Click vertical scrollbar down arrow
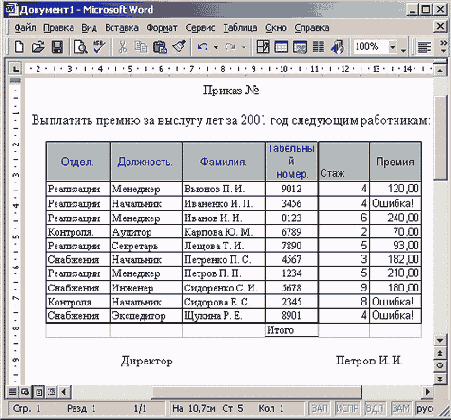Screen dimensions: 451x420 click(440, 340)
